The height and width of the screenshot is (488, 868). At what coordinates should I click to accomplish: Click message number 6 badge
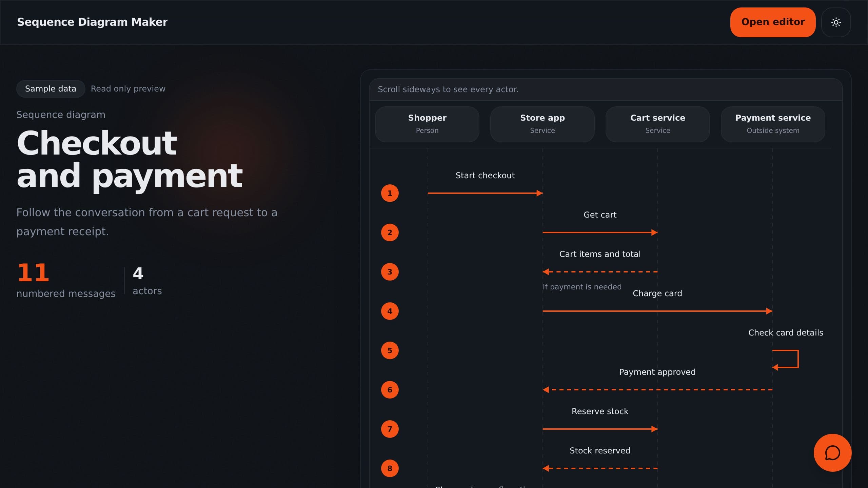pos(390,390)
